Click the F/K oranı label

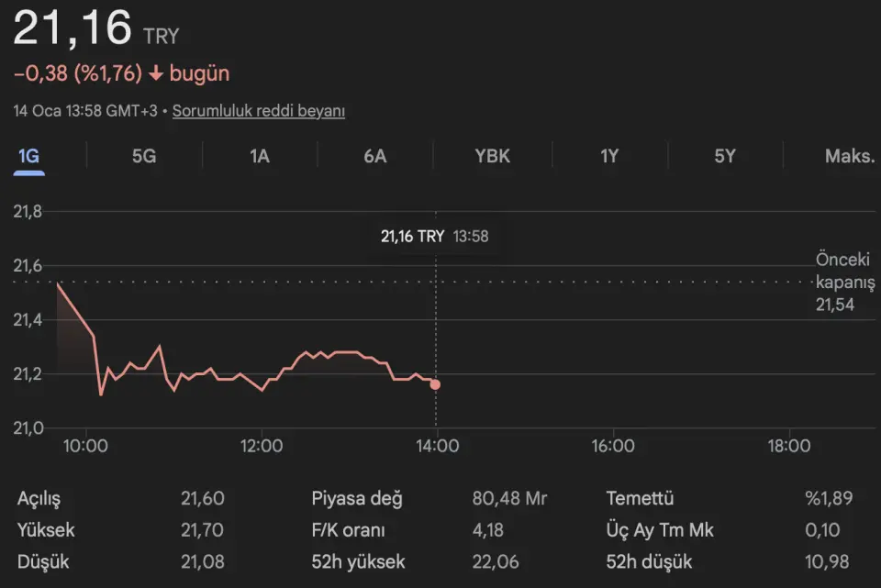(348, 530)
